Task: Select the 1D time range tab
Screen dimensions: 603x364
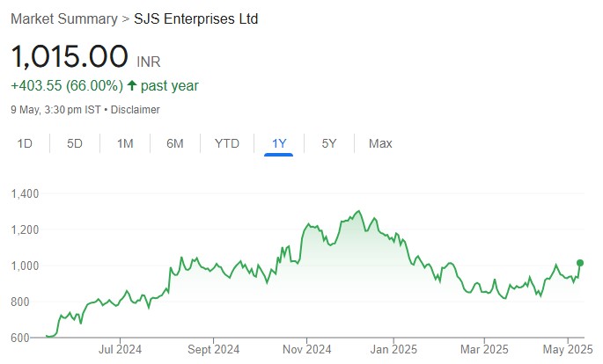Action: pos(26,143)
